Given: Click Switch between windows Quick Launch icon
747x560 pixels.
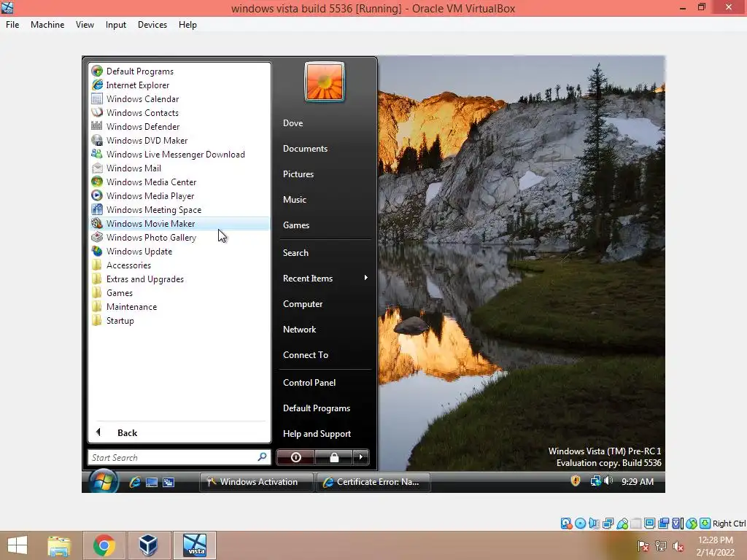Looking at the screenshot, I should (x=169, y=483).
